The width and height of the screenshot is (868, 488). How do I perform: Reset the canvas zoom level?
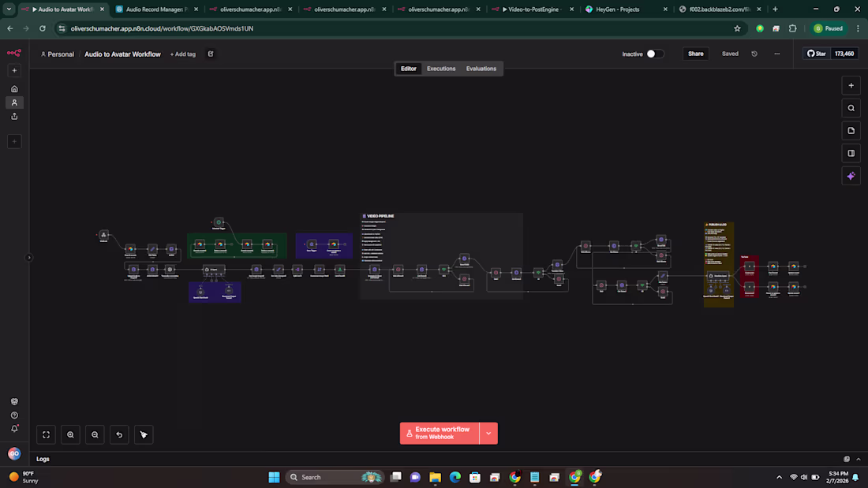pyautogui.click(x=119, y=434)
